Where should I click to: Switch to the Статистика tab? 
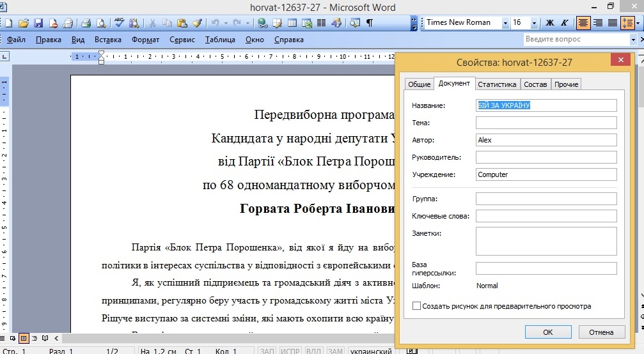coord(497,84)
